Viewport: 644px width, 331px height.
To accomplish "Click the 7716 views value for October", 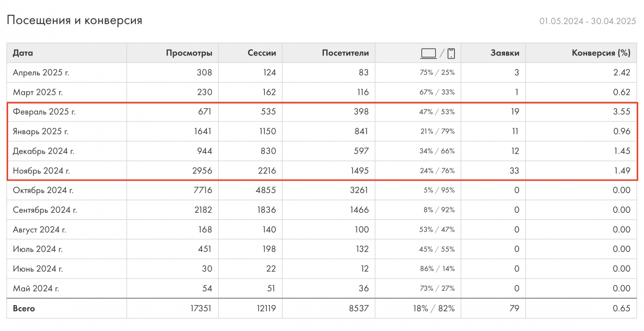I will pyautogui.click(x=202, y=190).
